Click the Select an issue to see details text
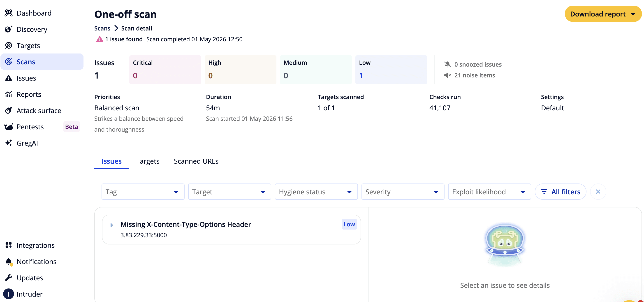644x302 pixels. (505, 285)
